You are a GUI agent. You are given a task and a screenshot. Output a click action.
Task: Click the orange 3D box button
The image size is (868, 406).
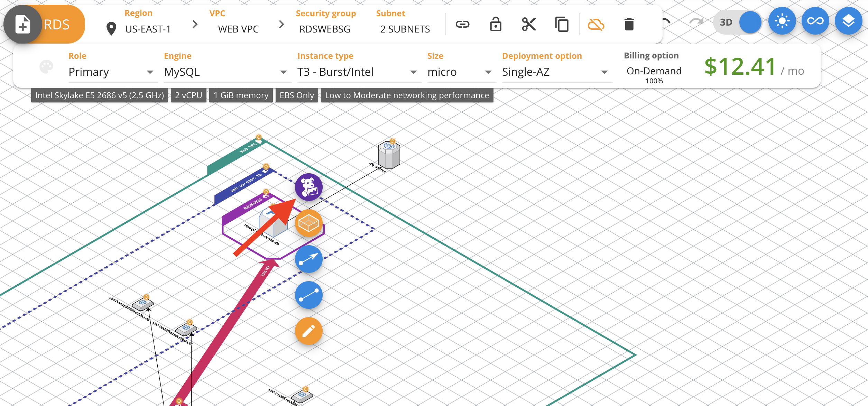click(x=308, y=223)
